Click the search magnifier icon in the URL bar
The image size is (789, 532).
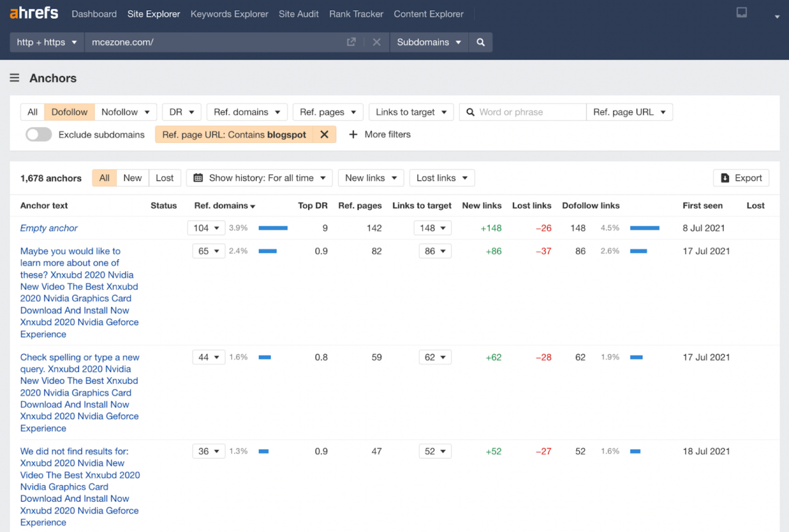click(481, 42)
